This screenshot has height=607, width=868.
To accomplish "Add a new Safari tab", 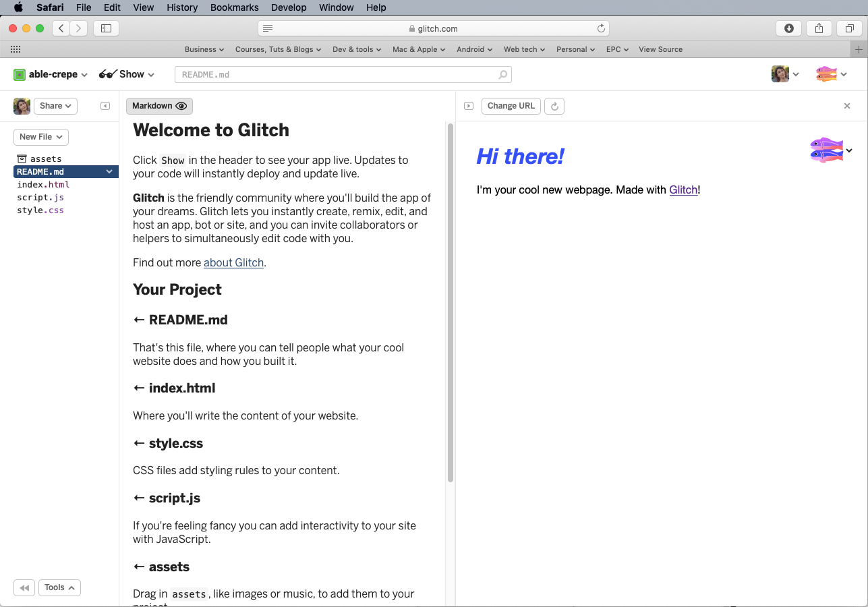I will pos(859,49).
